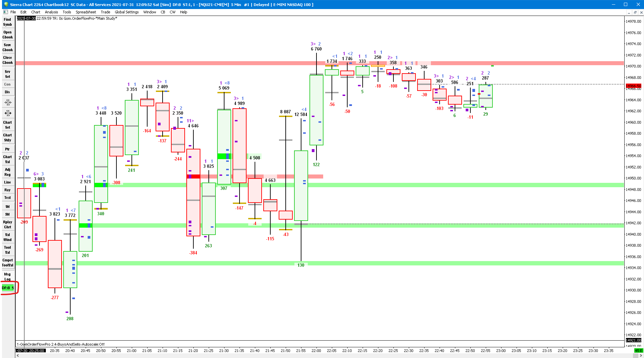Open the Analysis menu
The image size is (644, 358).
52,12
